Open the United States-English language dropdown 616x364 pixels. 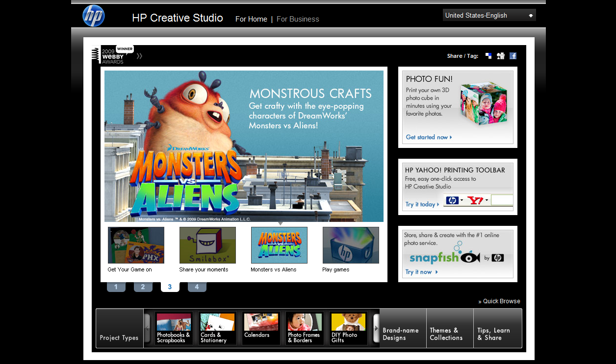tap(489, 15)
